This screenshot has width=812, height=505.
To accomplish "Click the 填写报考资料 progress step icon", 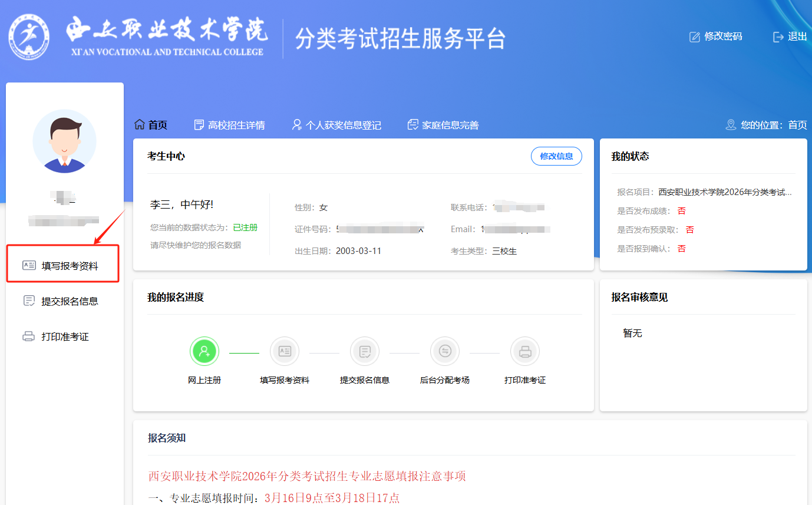I will (285, 352).
